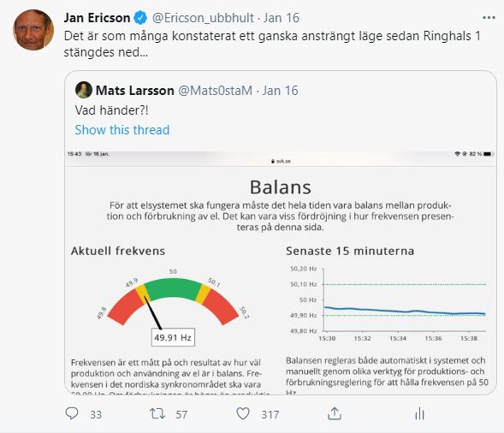Open Jan 16 timestamp of main tweet
This screenshot has height=433, width=504.
[282, 18]
